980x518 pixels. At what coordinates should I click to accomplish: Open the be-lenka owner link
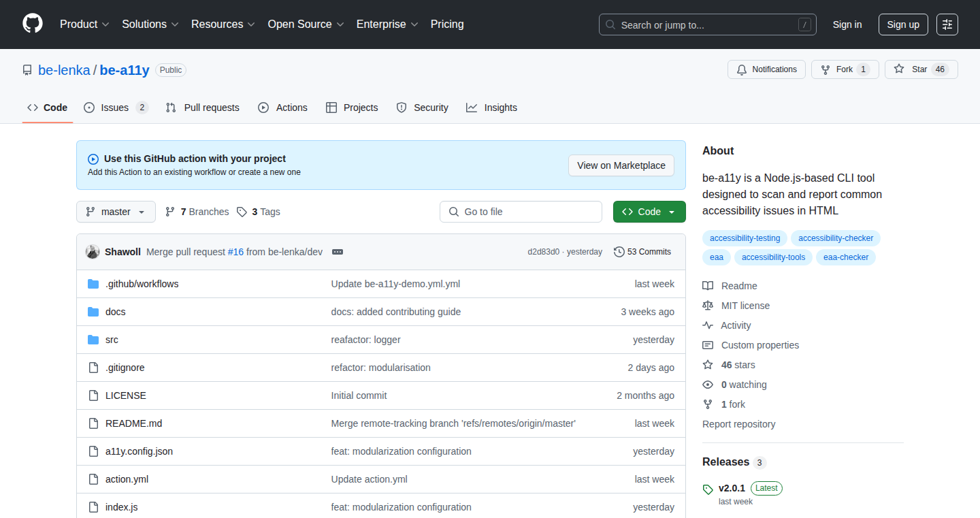click(x=64, y=70)
